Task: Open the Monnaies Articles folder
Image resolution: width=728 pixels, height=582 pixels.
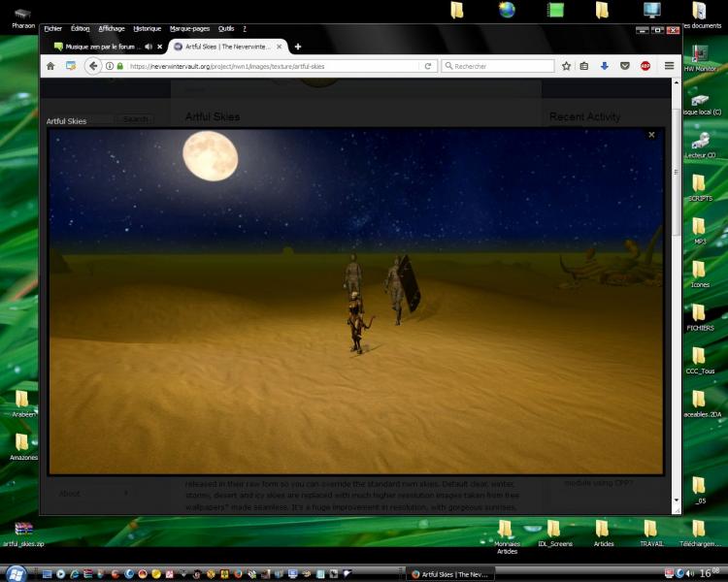Action: pos(507,537)
